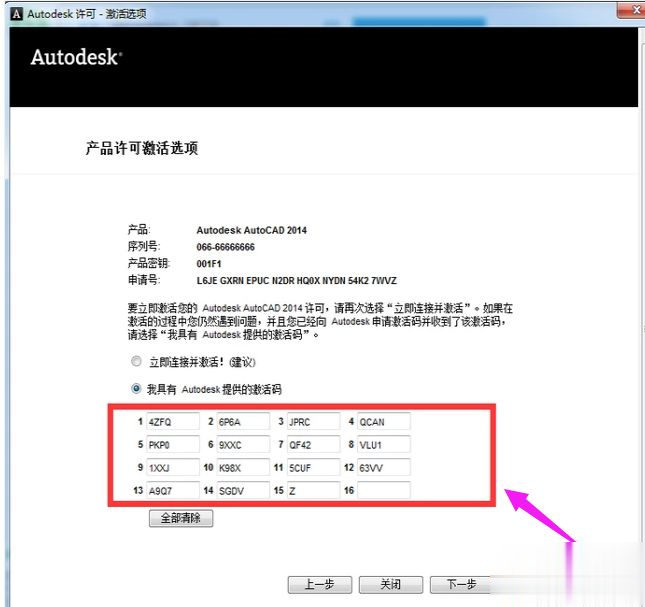Select 立即连接并激活 radio option
Viewport: 645px width, 607px height.
pyautogui.click(x=136, y=361)
